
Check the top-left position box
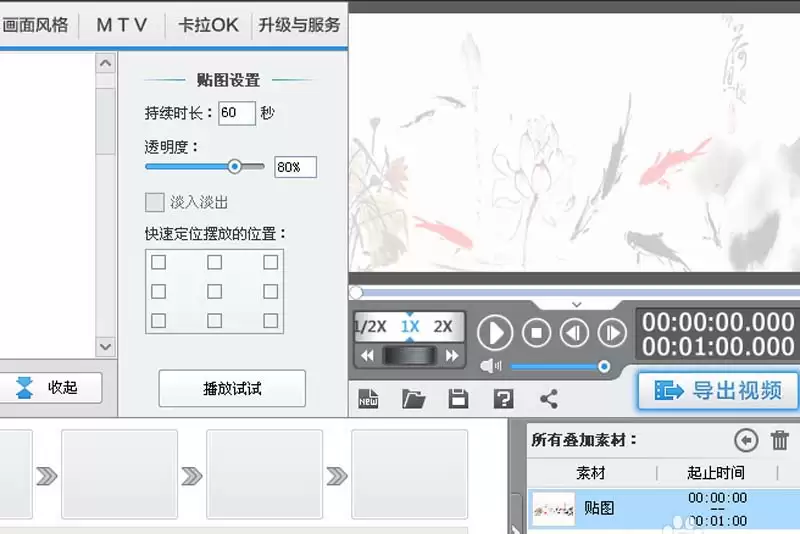click(x=159, y=262)
